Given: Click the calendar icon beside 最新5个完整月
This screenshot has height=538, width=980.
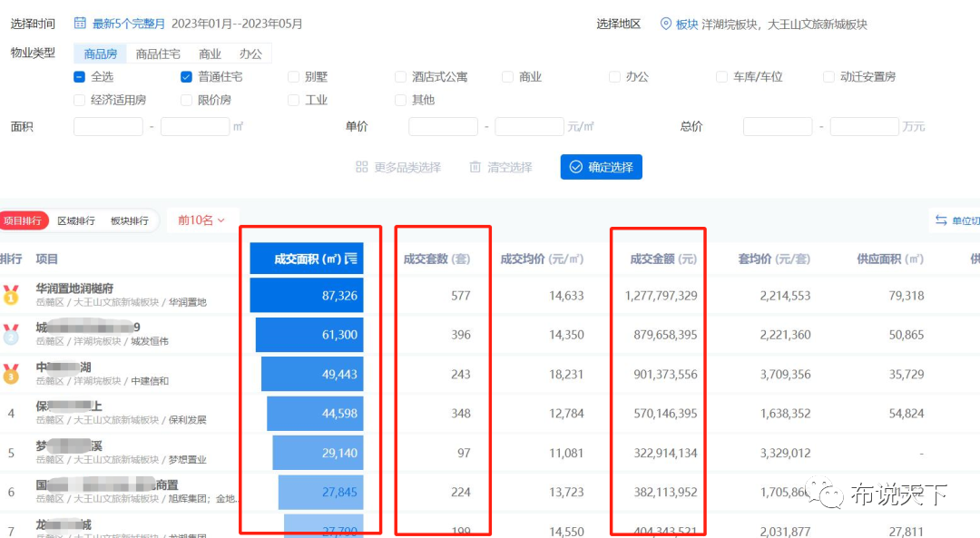Looking at the screenshot, I should 80,24.
